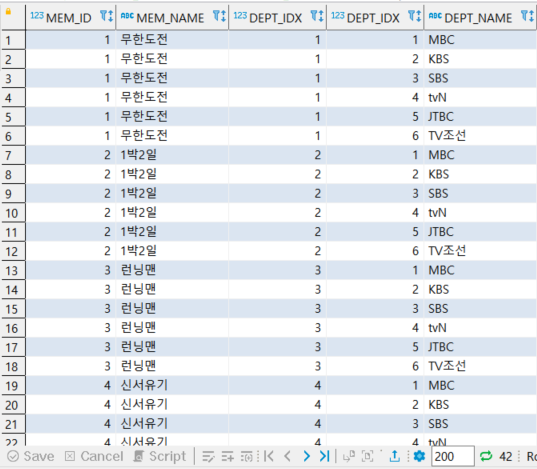Click JTBC cell in row 11
The image size is (537, 469).
480,232
